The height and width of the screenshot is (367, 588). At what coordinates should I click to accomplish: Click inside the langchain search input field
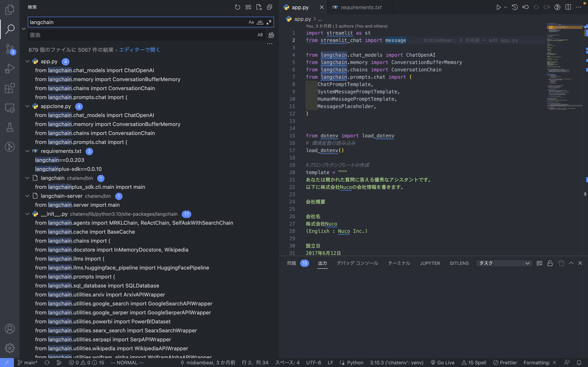pyautogui.click(x=121, y=22)
